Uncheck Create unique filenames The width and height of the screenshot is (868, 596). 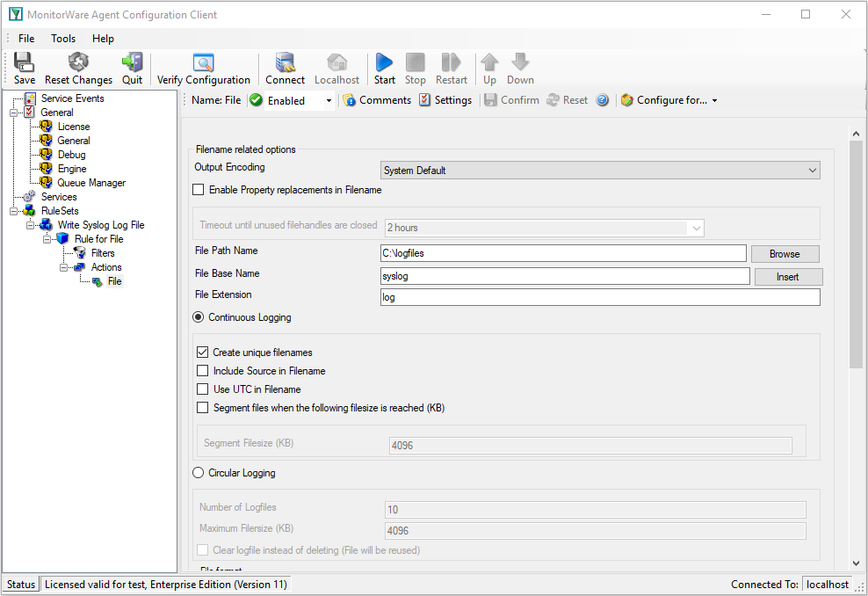pos(203,353)
